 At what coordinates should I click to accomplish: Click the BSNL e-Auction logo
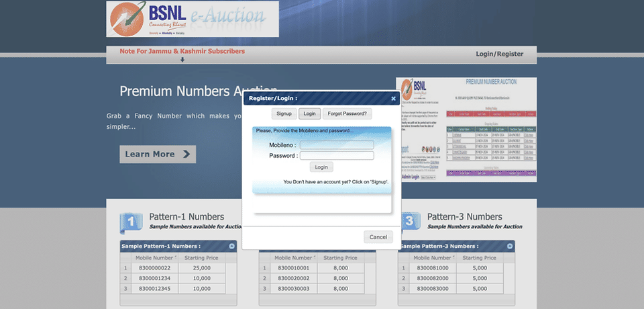click(x=193, y=19)
